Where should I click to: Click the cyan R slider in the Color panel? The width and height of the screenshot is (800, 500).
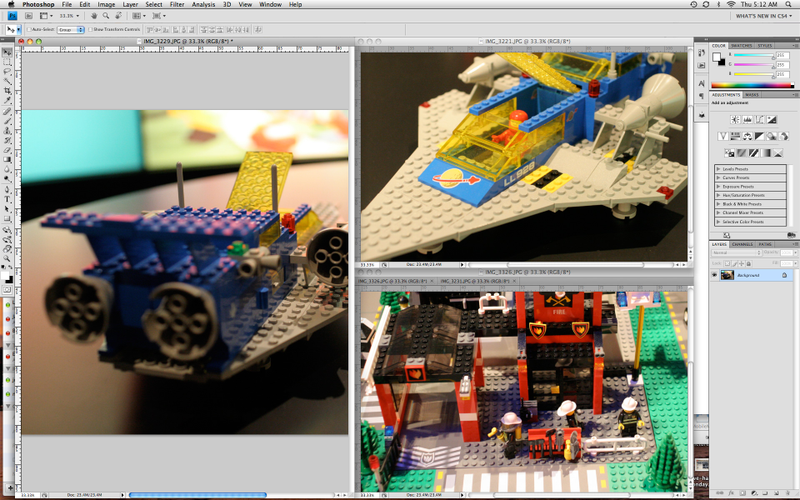click(754, 55)
